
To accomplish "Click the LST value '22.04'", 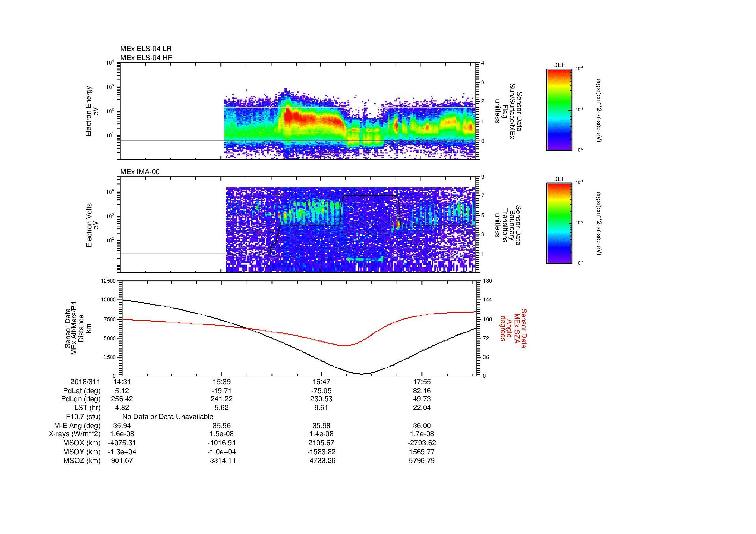I will coord(422,408).
